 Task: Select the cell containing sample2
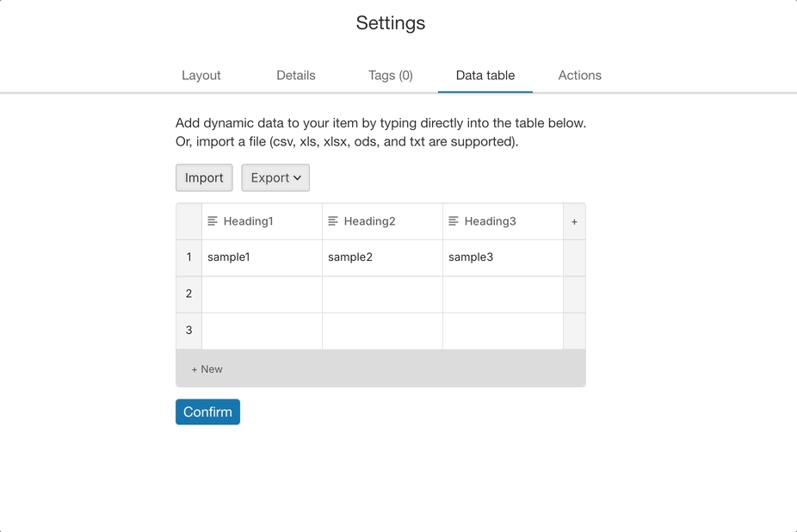tap(382, 257)
